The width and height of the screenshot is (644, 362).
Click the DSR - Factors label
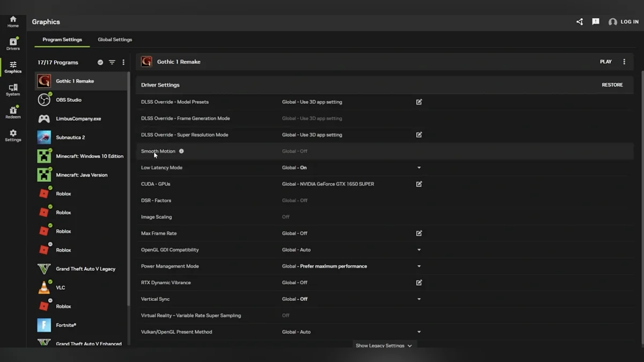pos(156,201)
